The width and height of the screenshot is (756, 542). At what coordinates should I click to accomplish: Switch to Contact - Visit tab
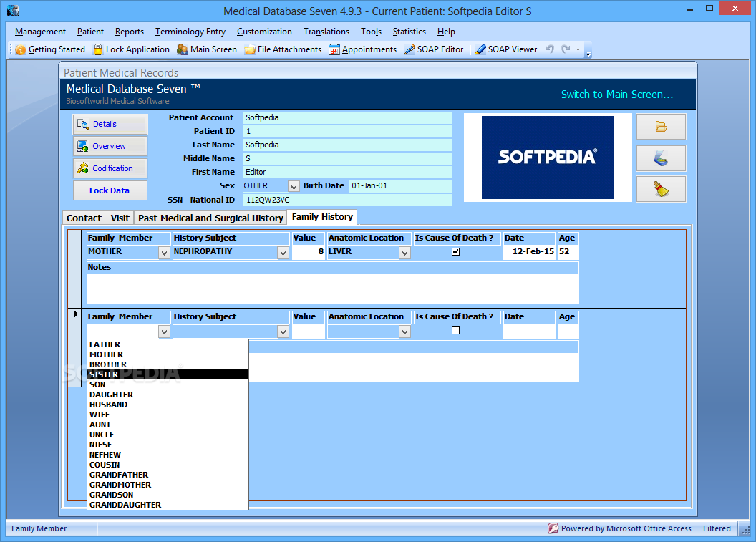pos(98,218)
